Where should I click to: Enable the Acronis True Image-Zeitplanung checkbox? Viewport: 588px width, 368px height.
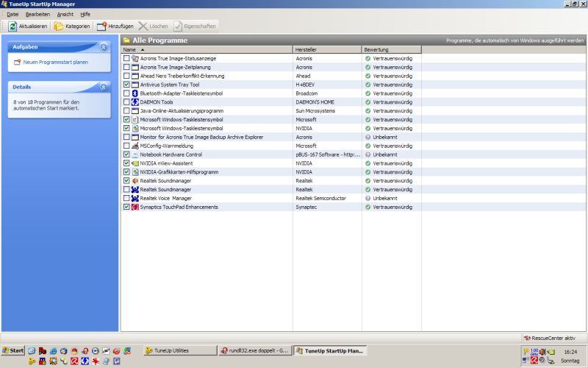pyautogui.click(x=126, y=67)
